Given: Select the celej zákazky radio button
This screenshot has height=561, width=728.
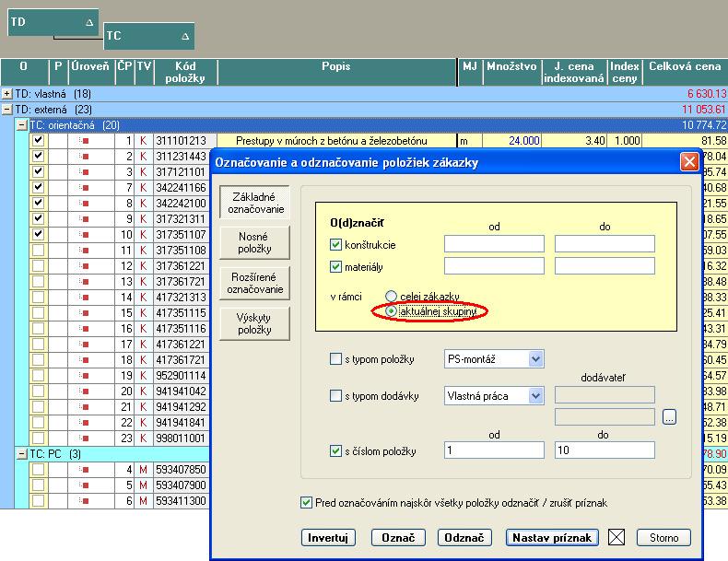Looking at the screenshot, I should click(x=391, y=296).
